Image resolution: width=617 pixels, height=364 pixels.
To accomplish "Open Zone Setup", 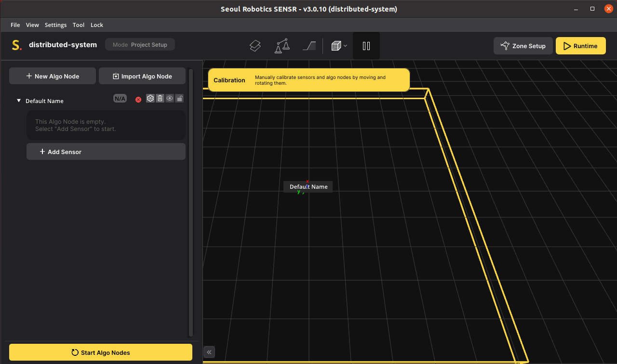I will [x=523, y=46].
